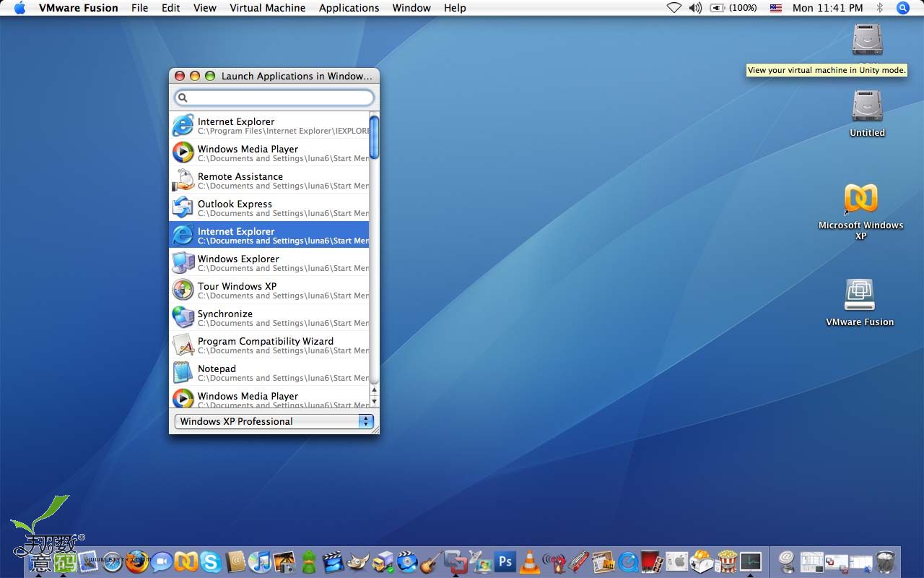Viewport: 924px width, 578px height.
Task: Click the application list scrollbar thumb
Action: point(374,137)
